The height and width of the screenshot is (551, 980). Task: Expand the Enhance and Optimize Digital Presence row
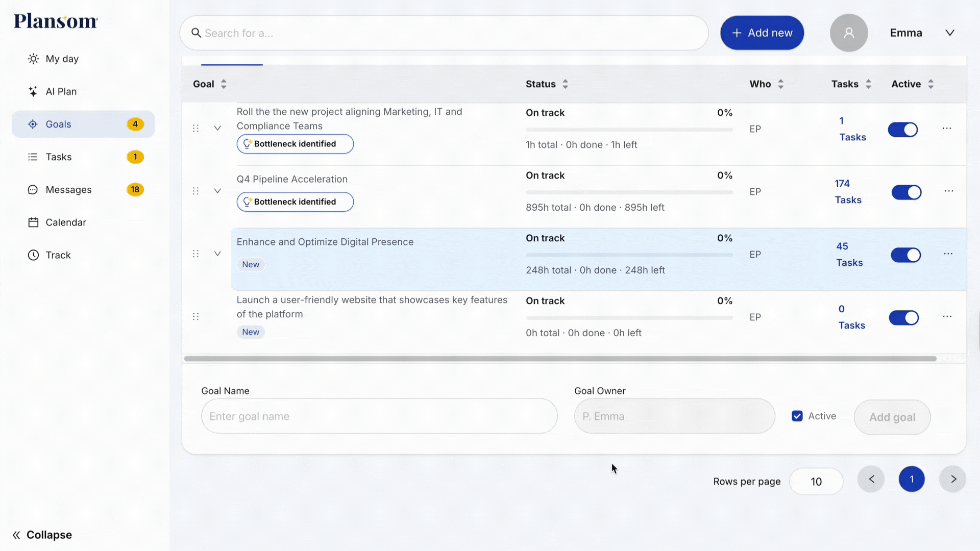tap(217, 254)
